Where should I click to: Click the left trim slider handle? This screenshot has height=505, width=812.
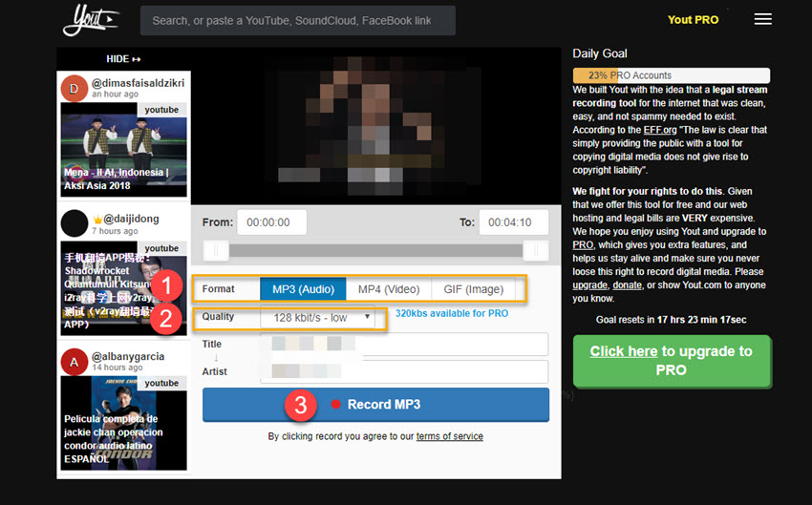pos(216,251)
